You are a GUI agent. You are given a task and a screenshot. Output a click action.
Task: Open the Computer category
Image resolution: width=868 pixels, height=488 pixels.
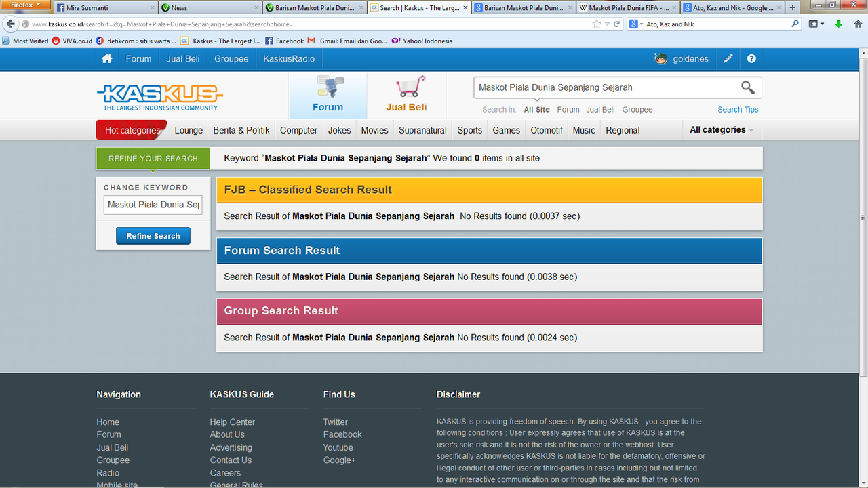click(298, 130)
